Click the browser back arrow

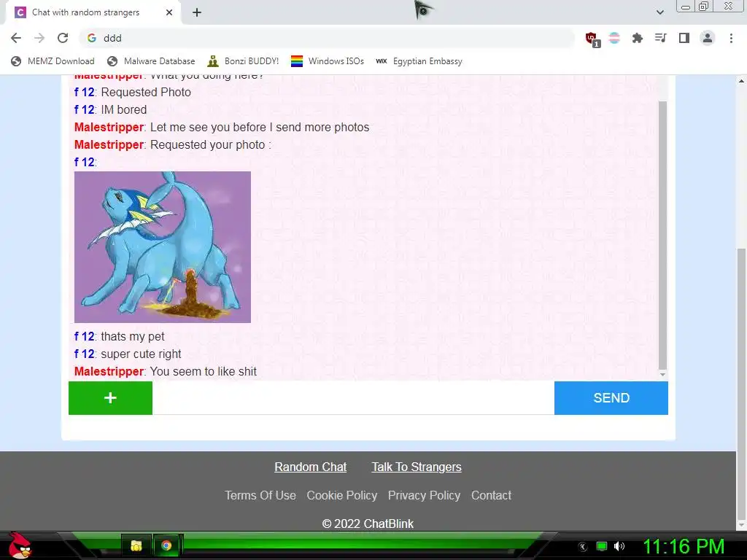tap(16, 38)
